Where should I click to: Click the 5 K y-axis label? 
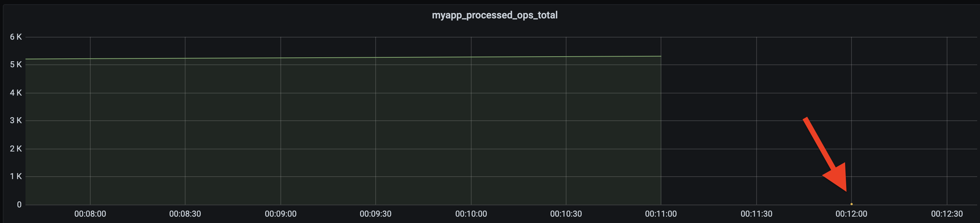click(x=16, y=65)
